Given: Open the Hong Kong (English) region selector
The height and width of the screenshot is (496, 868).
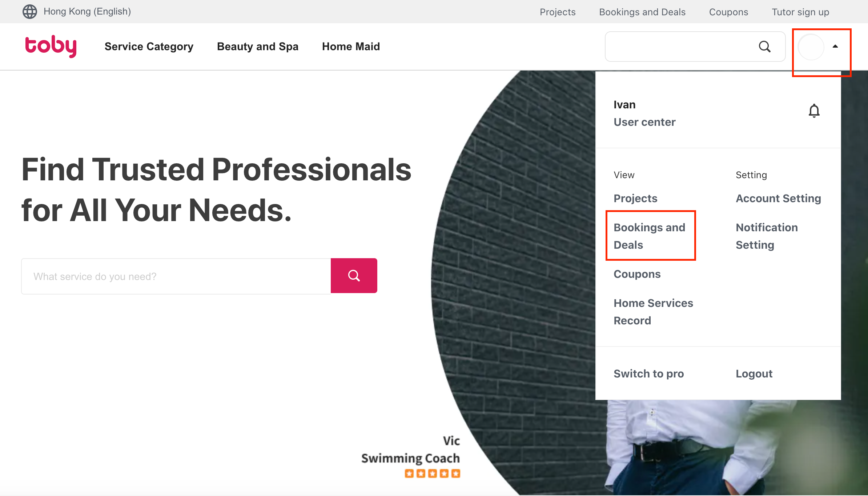Looking at the screenshot, I should [x=87, y=12].
